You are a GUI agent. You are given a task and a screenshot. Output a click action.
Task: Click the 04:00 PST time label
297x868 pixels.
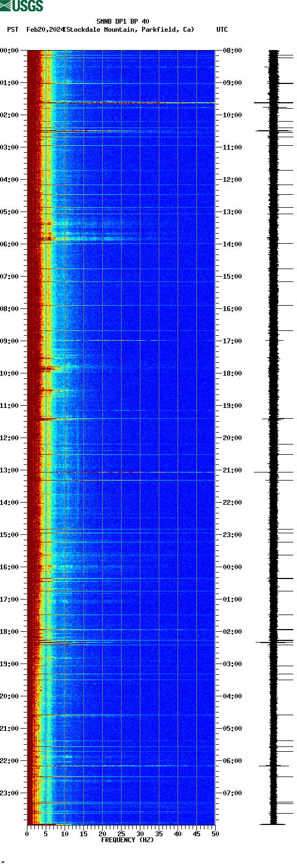pos(10,180)
